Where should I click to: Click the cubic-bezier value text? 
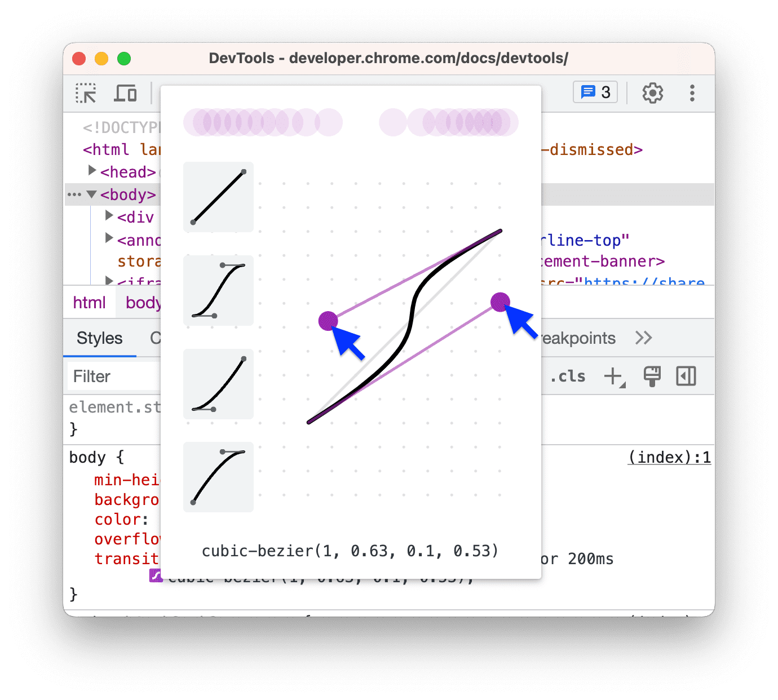pos(350,551)
